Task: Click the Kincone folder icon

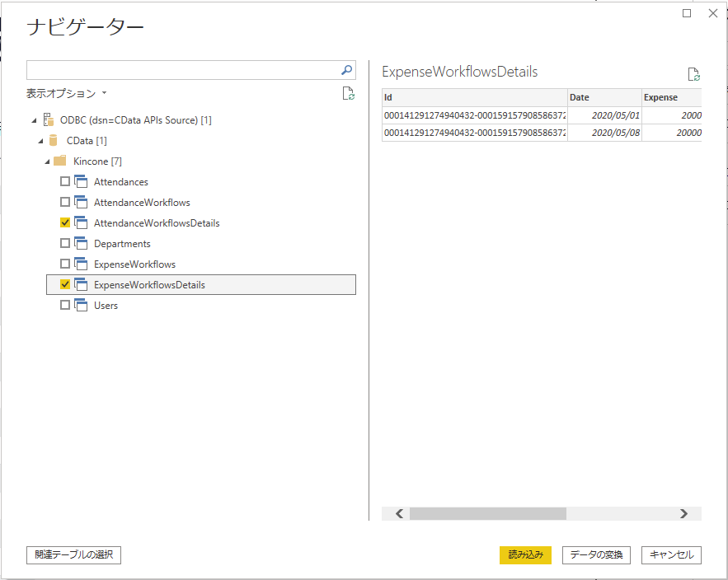Action: click(x=60, y=161)
